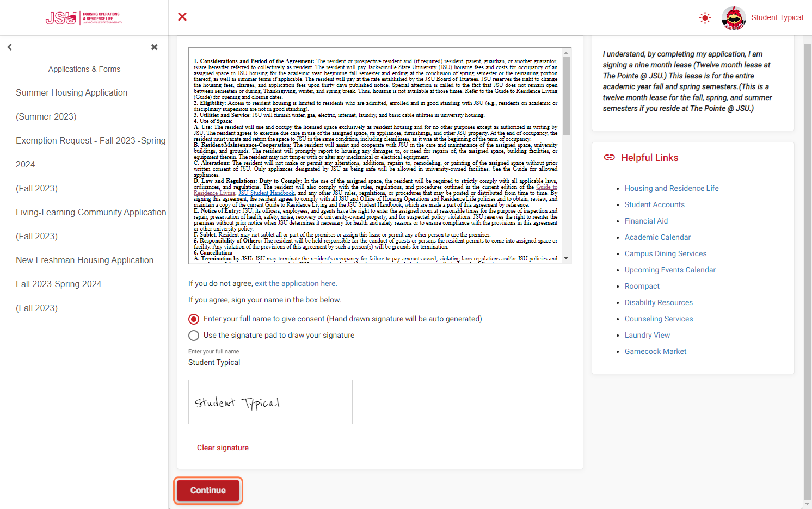Open the Living-Learning Community Application

tap(91, 224)
